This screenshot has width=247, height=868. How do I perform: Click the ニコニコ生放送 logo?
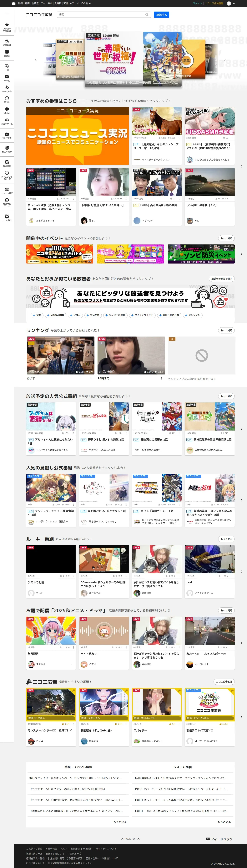(39, 14)
